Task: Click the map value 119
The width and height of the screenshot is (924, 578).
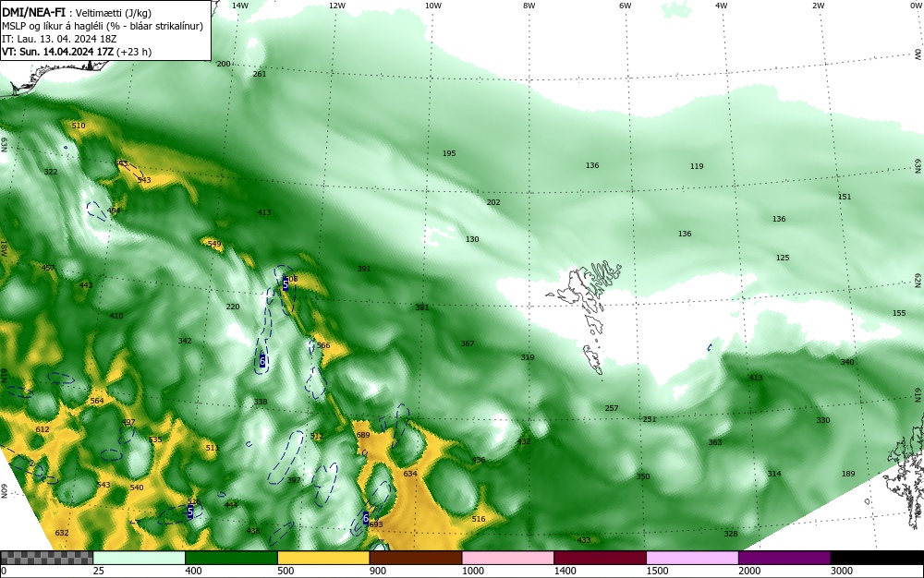Action: coord(697,166)
